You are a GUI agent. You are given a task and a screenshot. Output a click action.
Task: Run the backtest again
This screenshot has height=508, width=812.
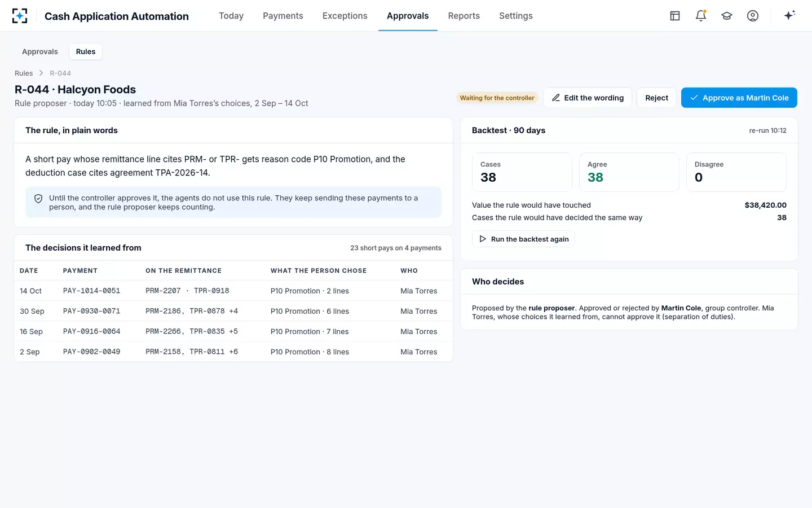point(524,239)
